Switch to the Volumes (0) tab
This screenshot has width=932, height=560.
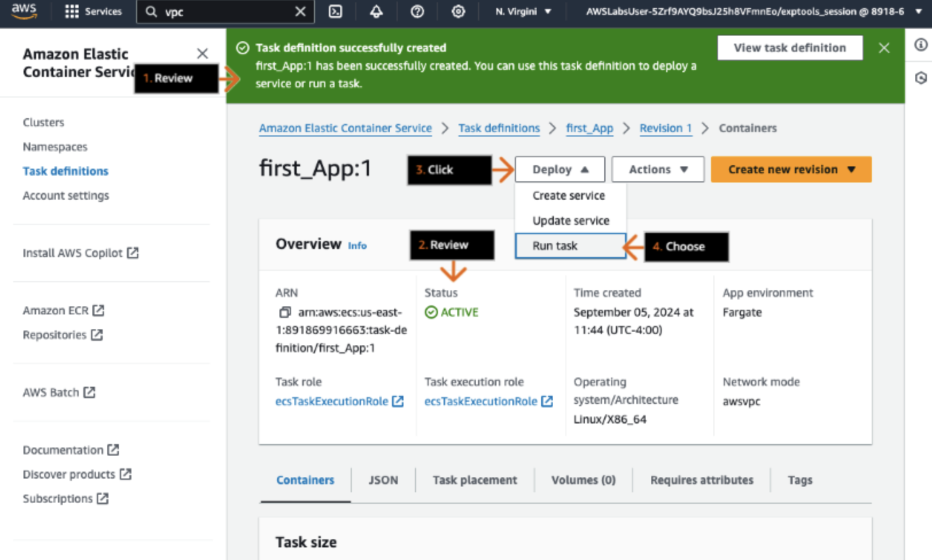pyautogui.click(x=584, y=480)
